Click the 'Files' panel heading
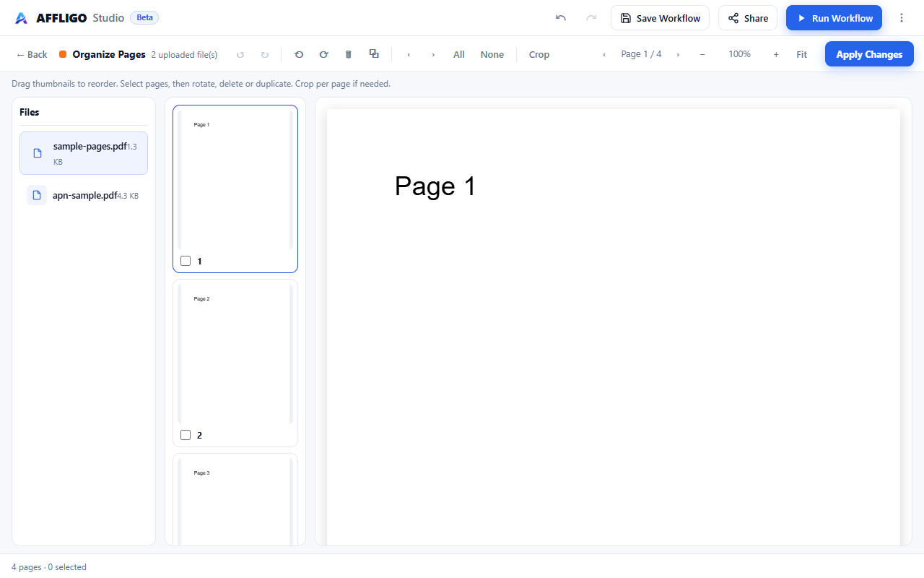 pos(30,112)
